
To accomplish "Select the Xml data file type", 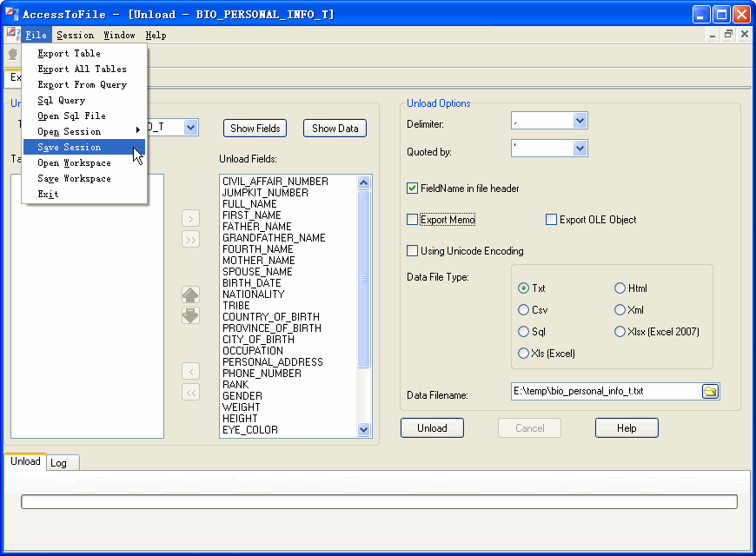I will 620,309.
